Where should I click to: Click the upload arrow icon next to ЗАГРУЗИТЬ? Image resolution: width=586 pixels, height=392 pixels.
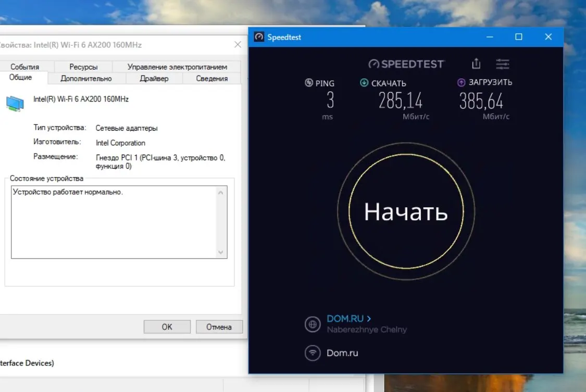461,82
